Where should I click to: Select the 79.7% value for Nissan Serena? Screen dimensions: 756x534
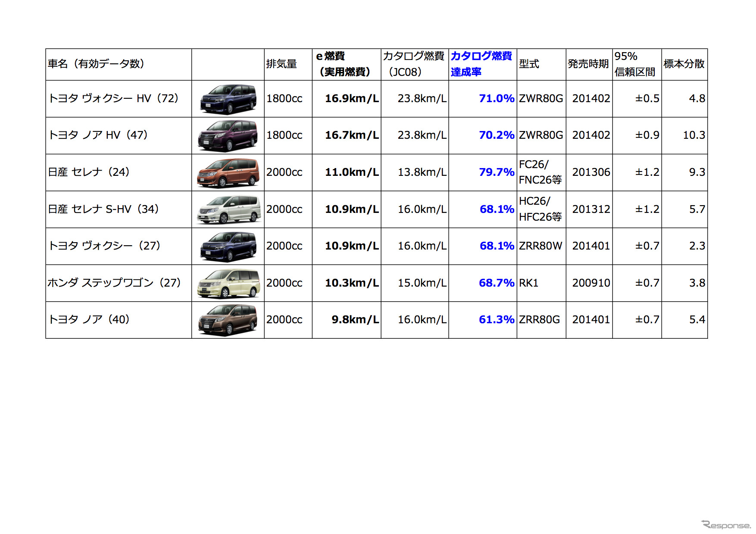tap(496, 172)
